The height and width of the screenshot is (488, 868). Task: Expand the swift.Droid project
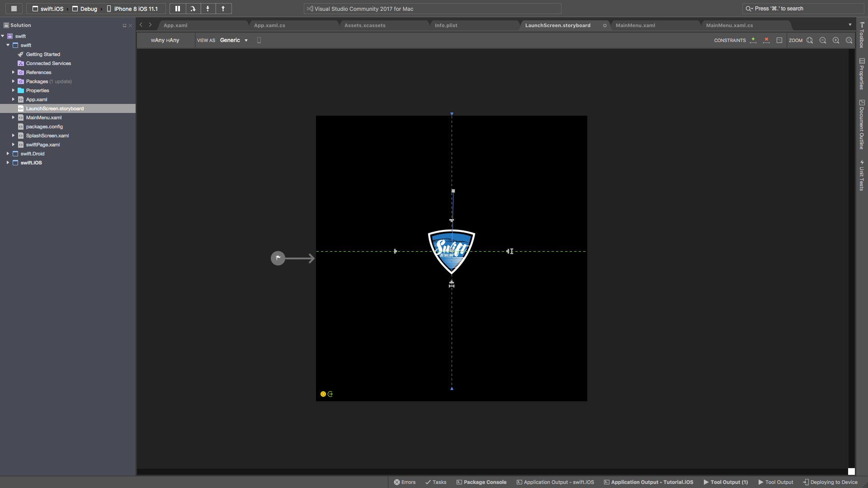pyautogui.click(x=8, y=154)
